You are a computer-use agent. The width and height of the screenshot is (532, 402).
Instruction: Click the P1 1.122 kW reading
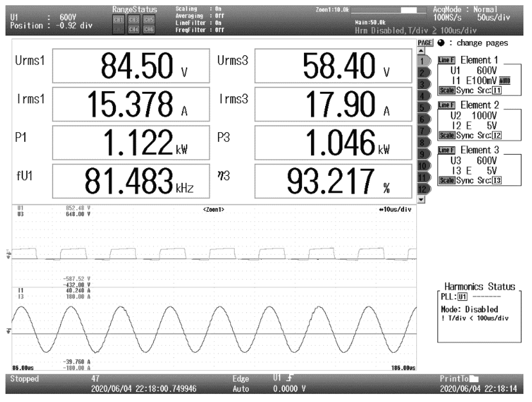click(131, 143)
